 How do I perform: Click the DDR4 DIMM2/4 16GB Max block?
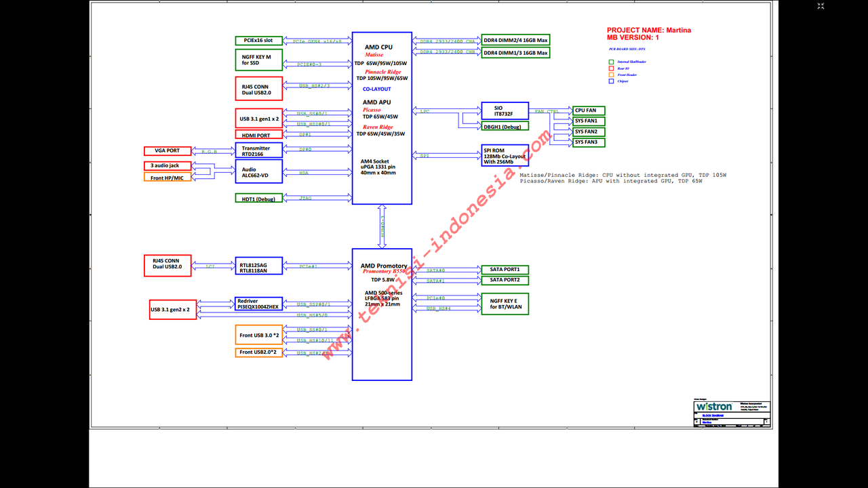coord(515,40)
